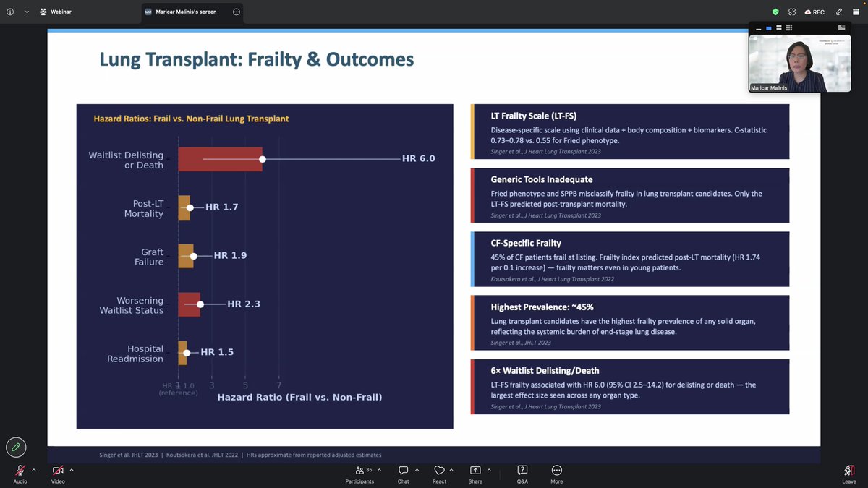Open the Participants panel
868x488 pixels.
tap(359, 474)
